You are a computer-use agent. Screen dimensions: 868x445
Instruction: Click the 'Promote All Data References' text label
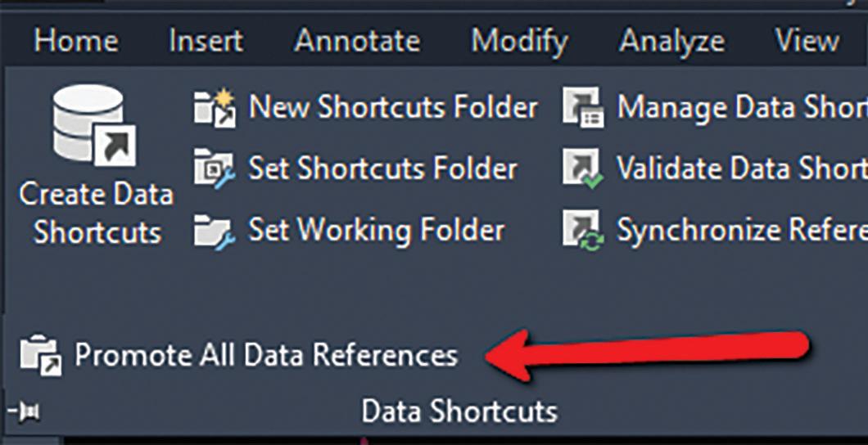[x=266, y=356]
